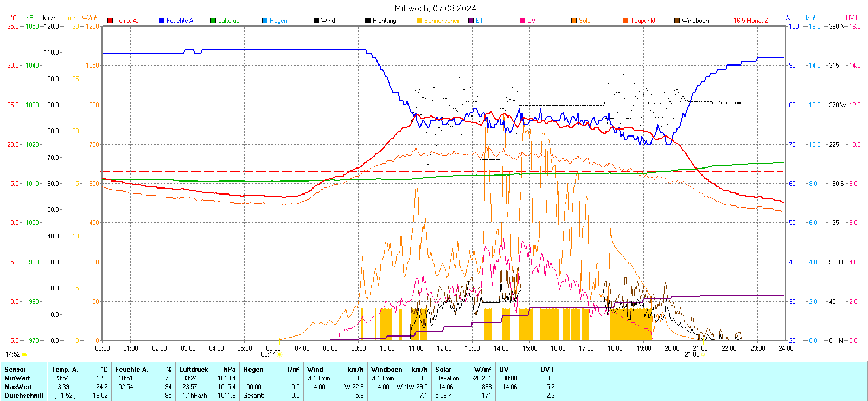The height and width of the screenshot is (401, 868).
Task: Select the Taupunkt legend label
Action: coord(643,21)
